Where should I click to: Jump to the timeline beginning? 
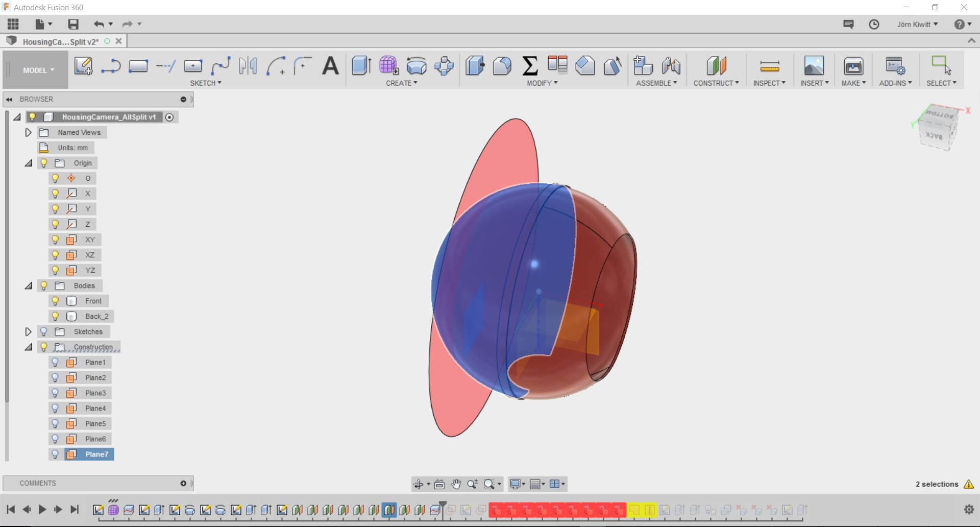(x=11, y=509)
